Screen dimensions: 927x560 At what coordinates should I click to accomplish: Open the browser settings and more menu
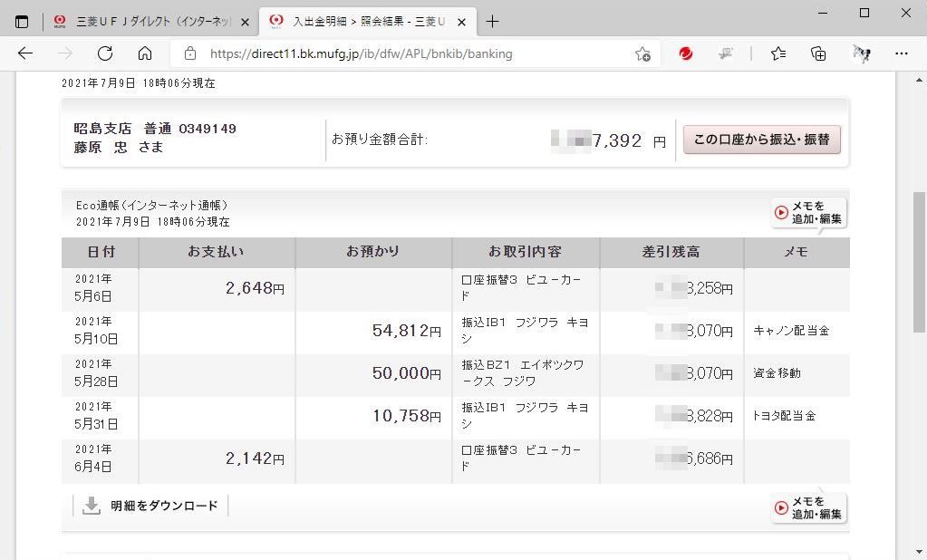pos(901,53)
